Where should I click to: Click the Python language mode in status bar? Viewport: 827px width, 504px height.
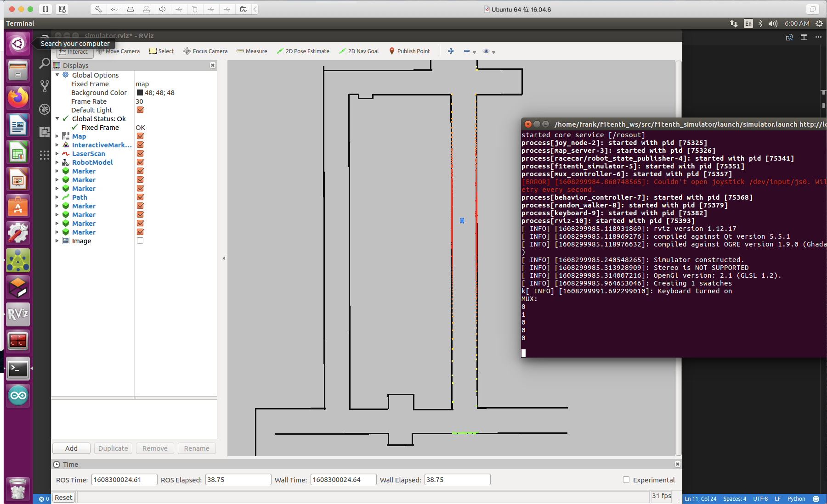pyautogui.click(x=796, y=499)
